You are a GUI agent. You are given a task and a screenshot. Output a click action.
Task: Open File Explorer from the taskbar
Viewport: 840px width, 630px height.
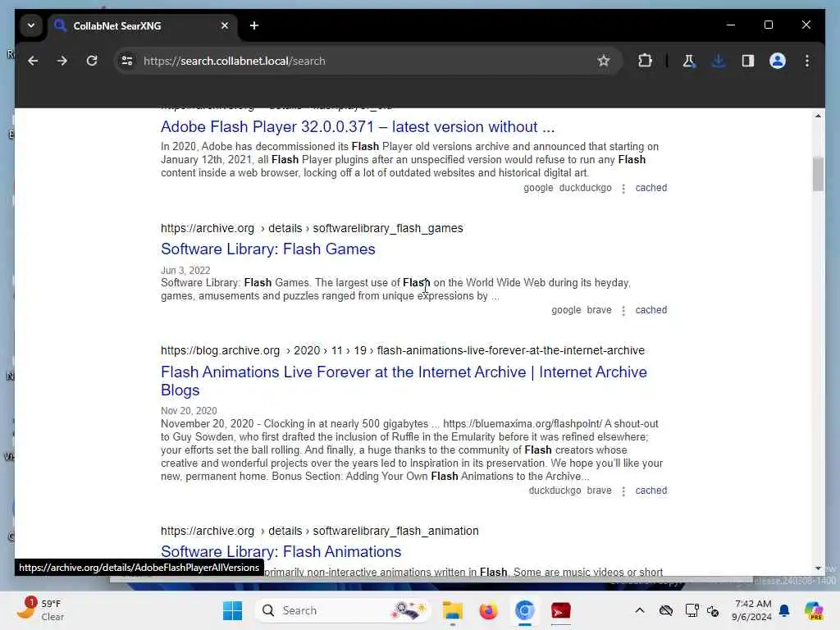pyautogui.click(x=453, y=610)
